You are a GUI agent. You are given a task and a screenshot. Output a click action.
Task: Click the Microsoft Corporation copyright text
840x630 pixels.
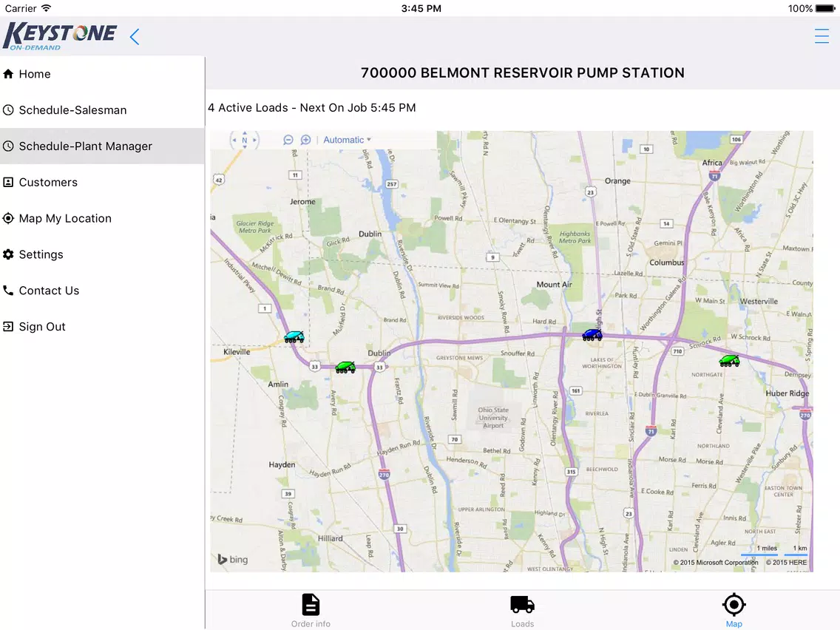pos(716,563)
